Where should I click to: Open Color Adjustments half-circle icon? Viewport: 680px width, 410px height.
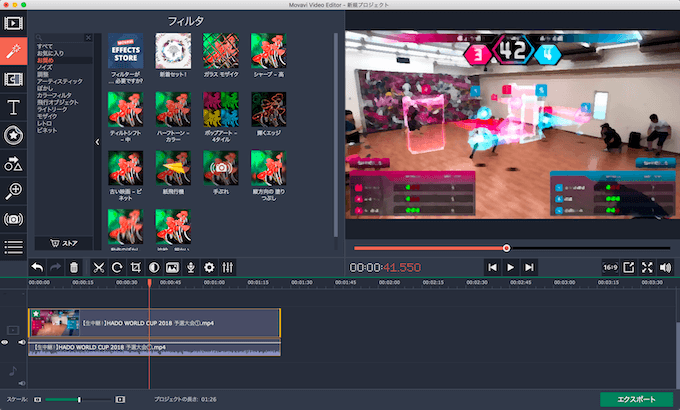(x=154, y=268)
